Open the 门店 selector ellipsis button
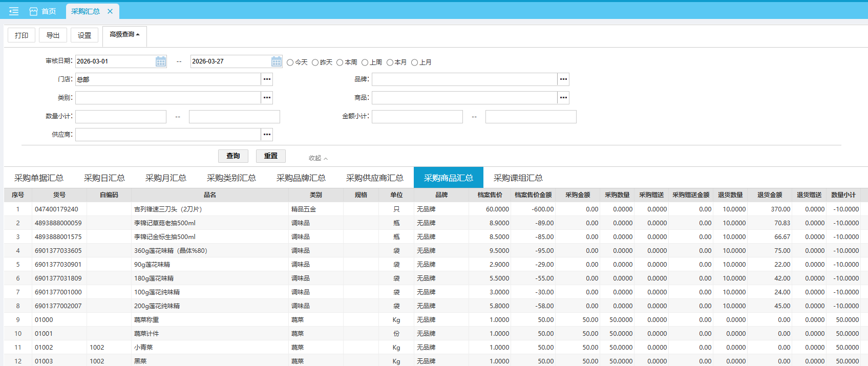Image resolution: width=868 pixels, height=366 pixels. 267,79
